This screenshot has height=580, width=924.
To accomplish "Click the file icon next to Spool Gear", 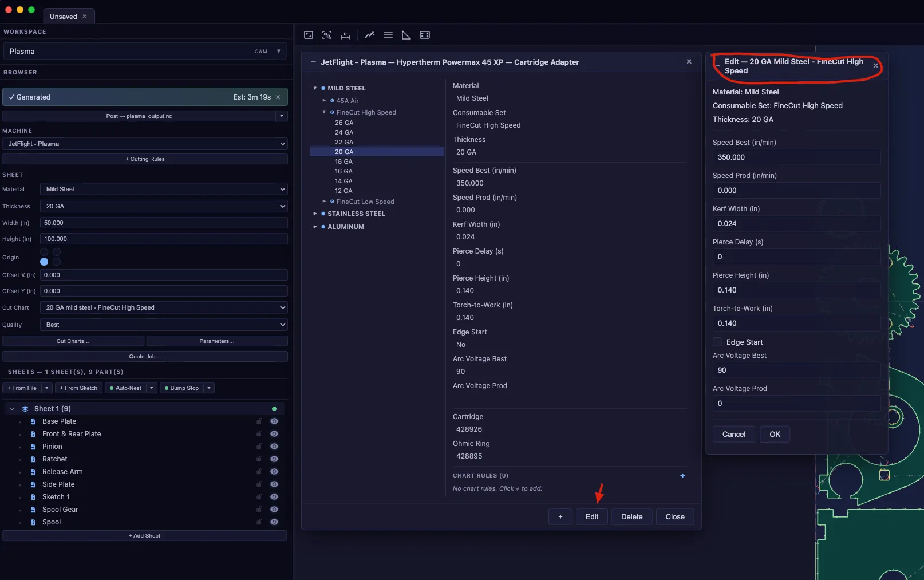I will click(33, 510).
